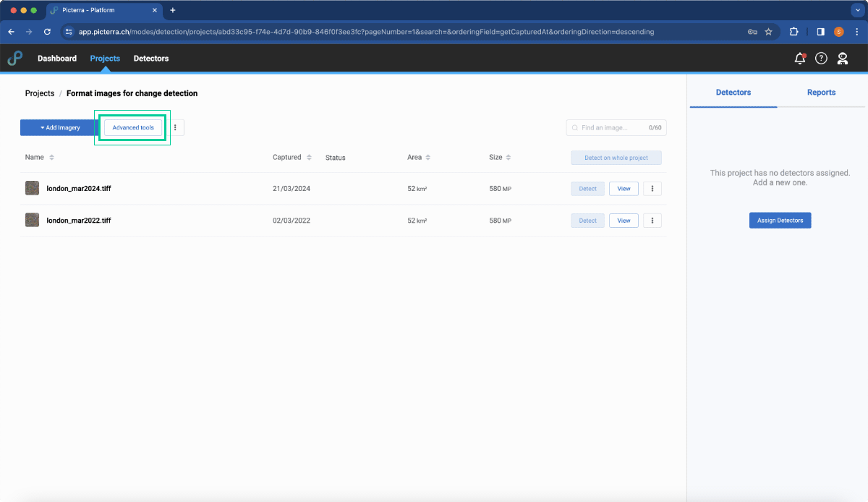Switch to the Reports tab

[x=821, y=93]
